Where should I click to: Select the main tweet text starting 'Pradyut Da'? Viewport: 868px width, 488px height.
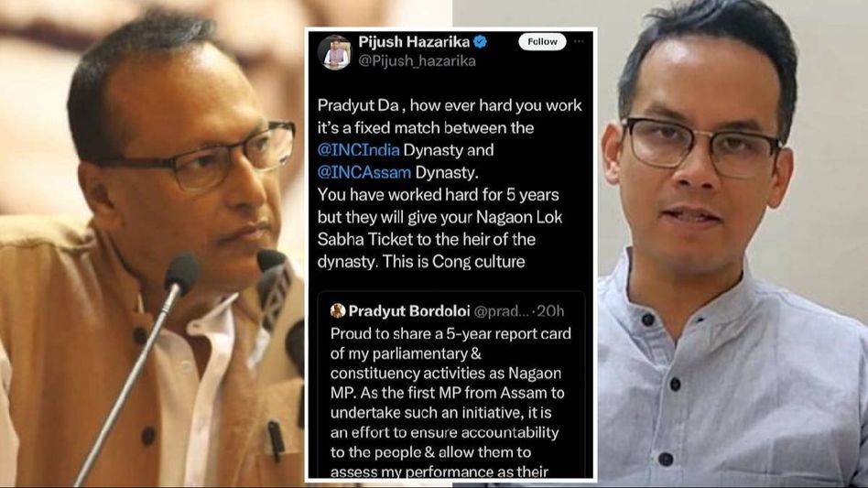tap(450, 184)
